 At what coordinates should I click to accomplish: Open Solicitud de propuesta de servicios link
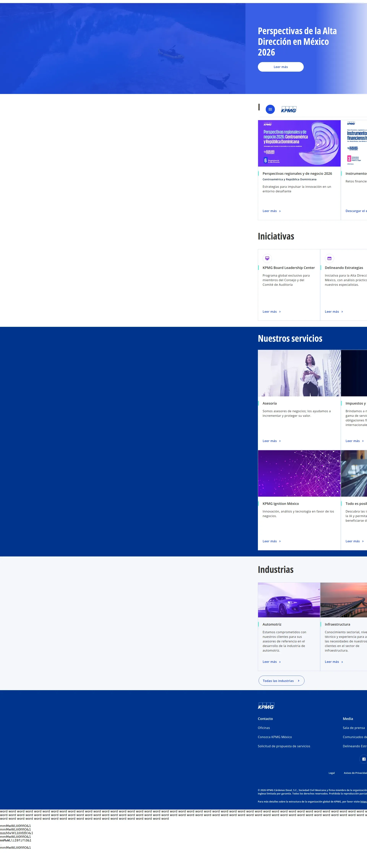coord(284,746)
